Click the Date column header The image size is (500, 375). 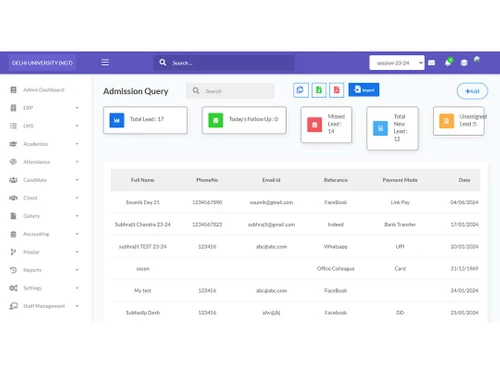[464, 180]
